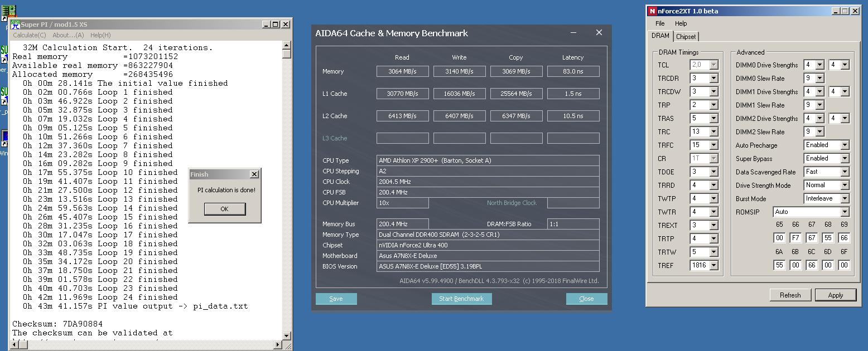
Task: Open the Super Bypass dropdown
Action: coord(845,159)
